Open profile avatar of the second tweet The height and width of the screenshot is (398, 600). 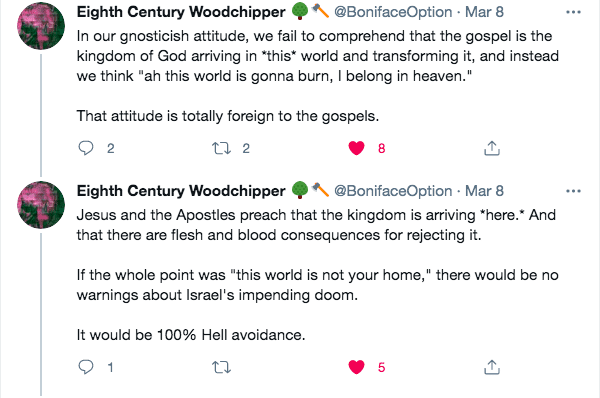[41, 205]
